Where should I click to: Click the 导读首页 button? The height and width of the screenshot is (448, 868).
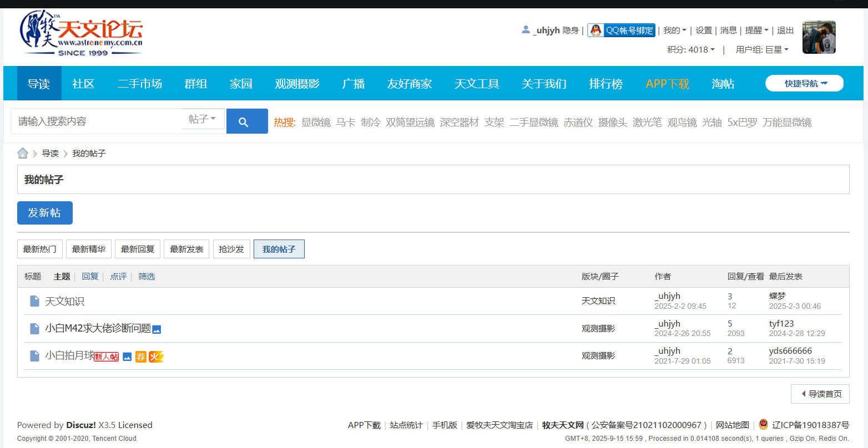(x=820, y=394)
